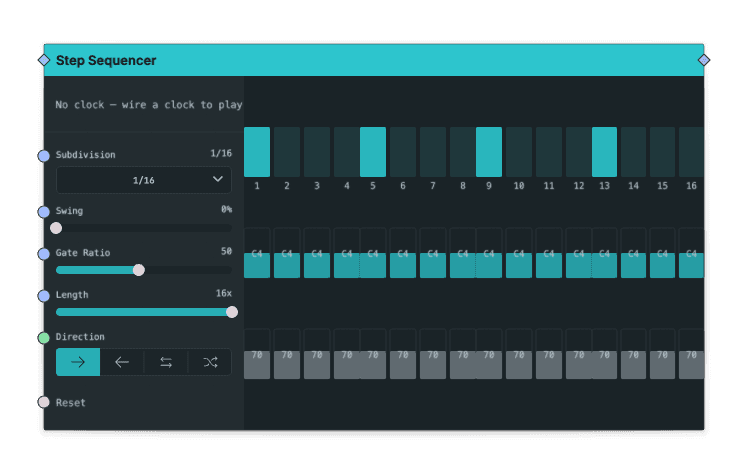The height and width of the screenshot is (474, 748).
Task: Toggle step 13 off
Action: 604,152
